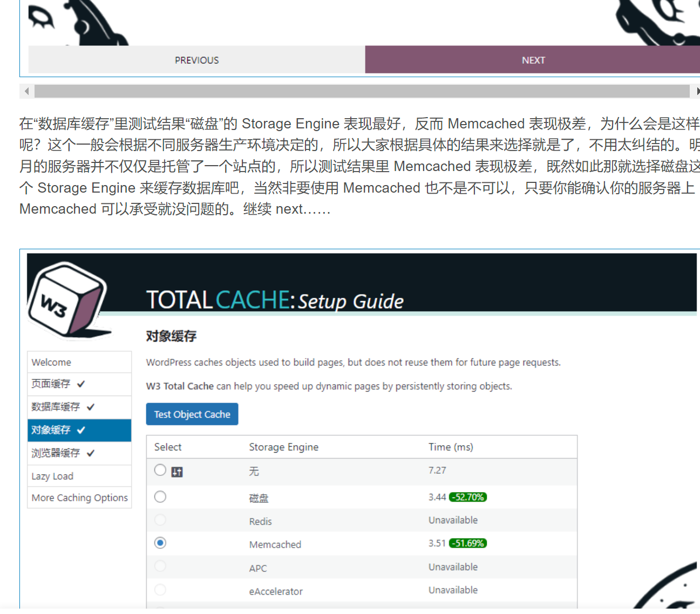The image size is (700, 614).
Task: Click the NEXT button
Action: tap(533, 59)
